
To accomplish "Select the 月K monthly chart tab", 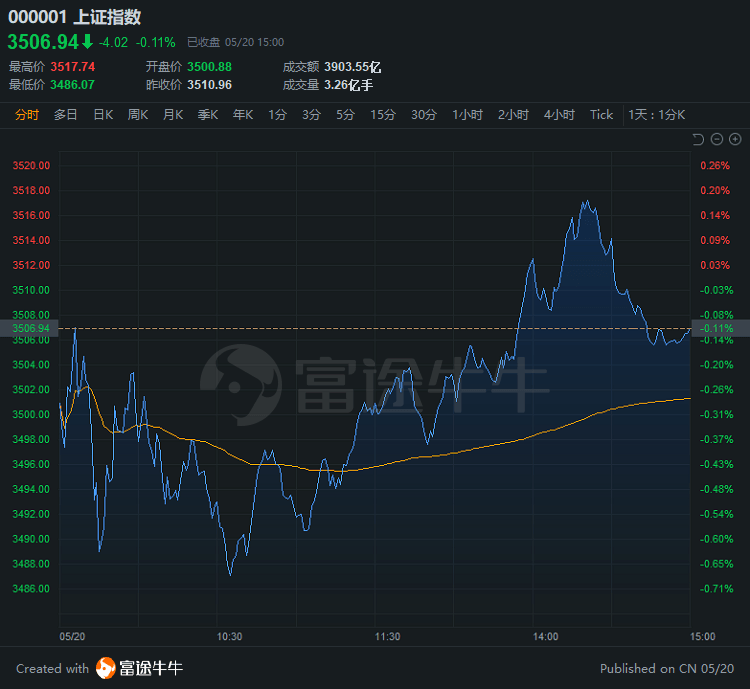I will click(173, 115).
